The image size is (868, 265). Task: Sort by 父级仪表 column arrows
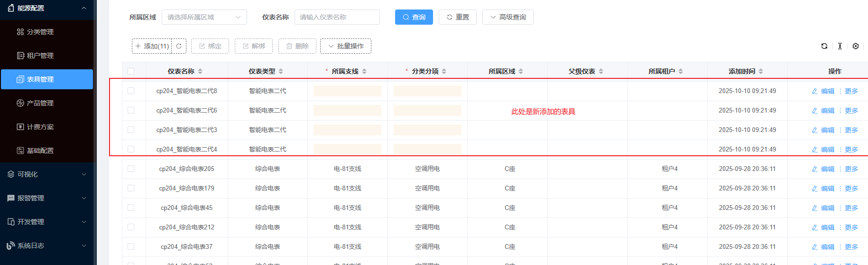tap(601, 71)
